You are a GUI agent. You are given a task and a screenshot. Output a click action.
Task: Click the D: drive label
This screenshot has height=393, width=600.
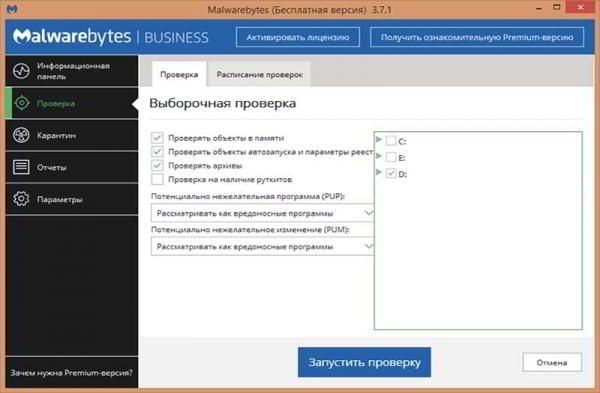(x=402, y=174)
